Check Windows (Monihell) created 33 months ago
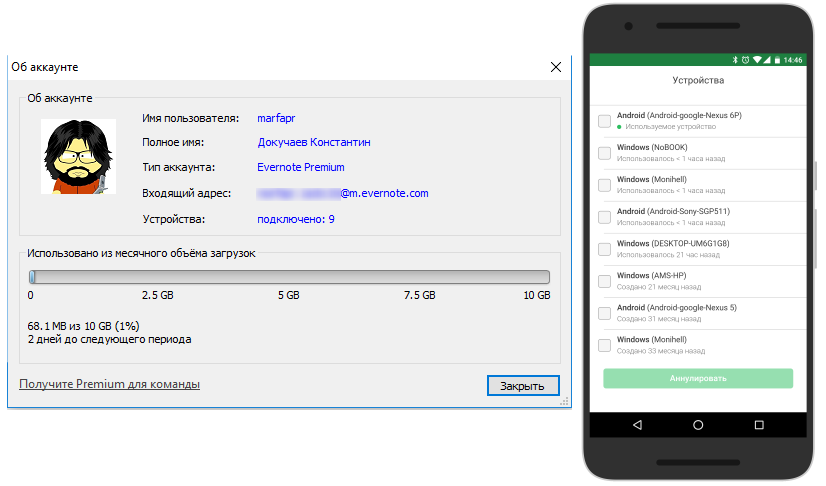Image resolution: width=826 pixels, height=486 pixels. (604, 346)
